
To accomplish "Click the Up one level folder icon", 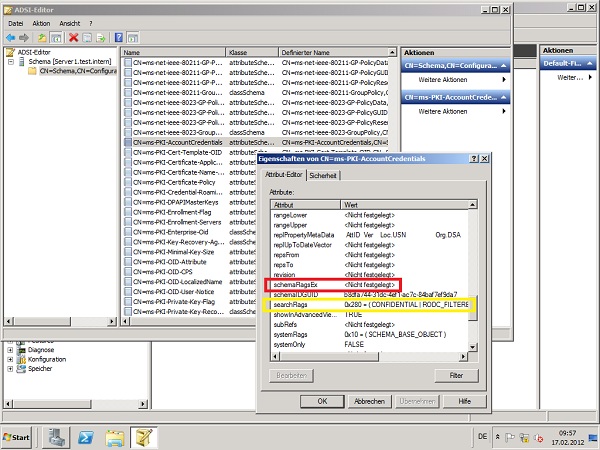I will [42, 38].
